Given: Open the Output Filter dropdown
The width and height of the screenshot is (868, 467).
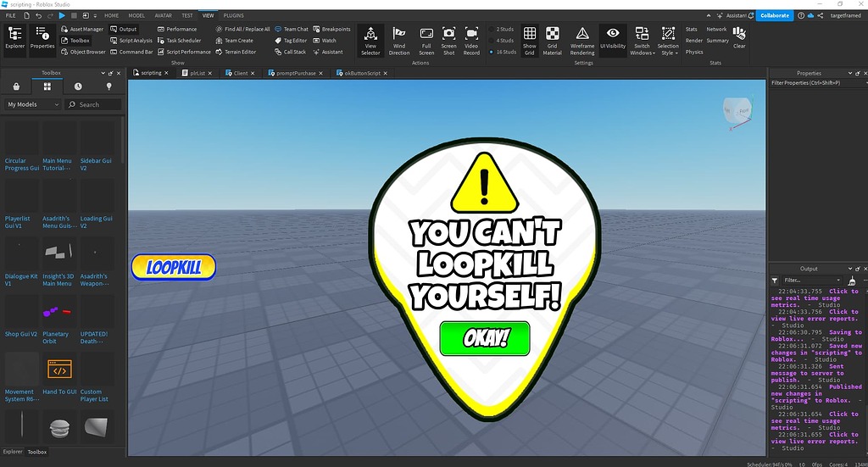Looking at the screenshot, I should 811,280.
